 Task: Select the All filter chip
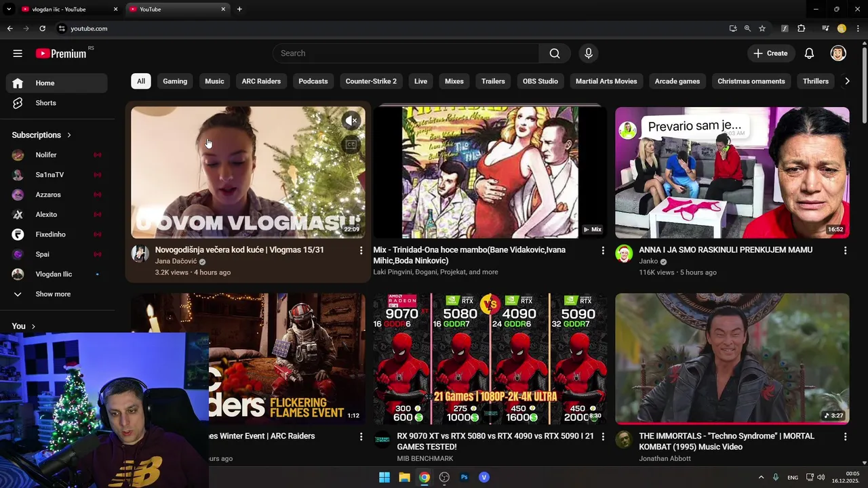click(140, 81)
